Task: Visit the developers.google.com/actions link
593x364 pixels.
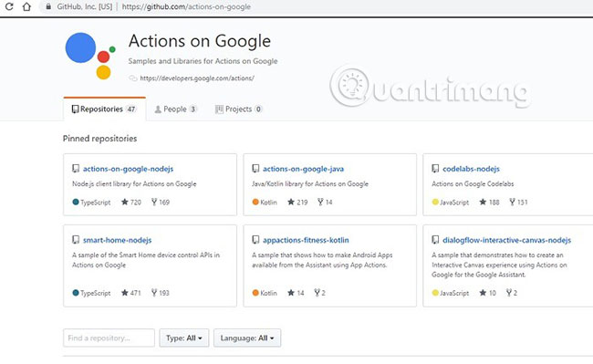Action: [197, 78]
